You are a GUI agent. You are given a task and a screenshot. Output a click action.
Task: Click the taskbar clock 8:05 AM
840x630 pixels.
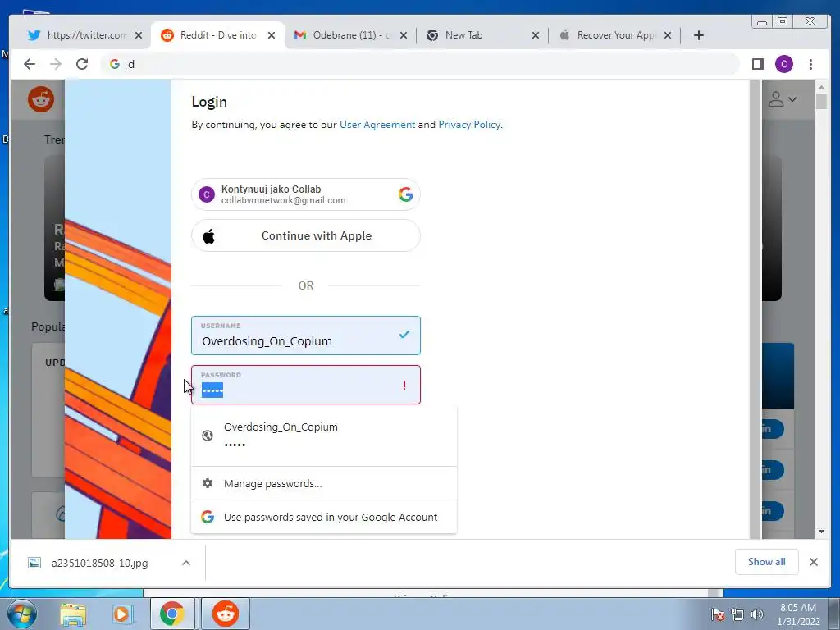(798, 614)
